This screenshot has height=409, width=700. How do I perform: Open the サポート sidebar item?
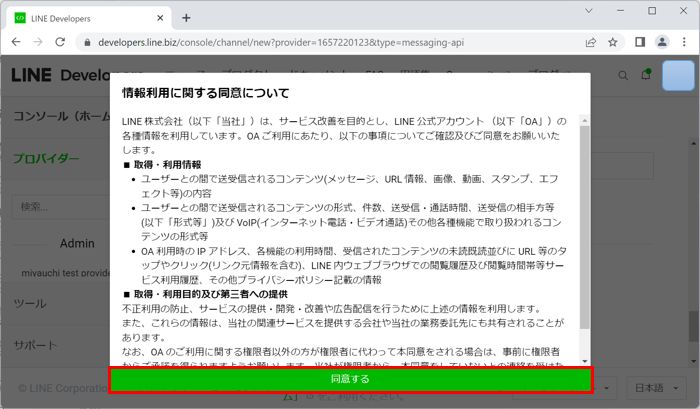pos(35,345)
